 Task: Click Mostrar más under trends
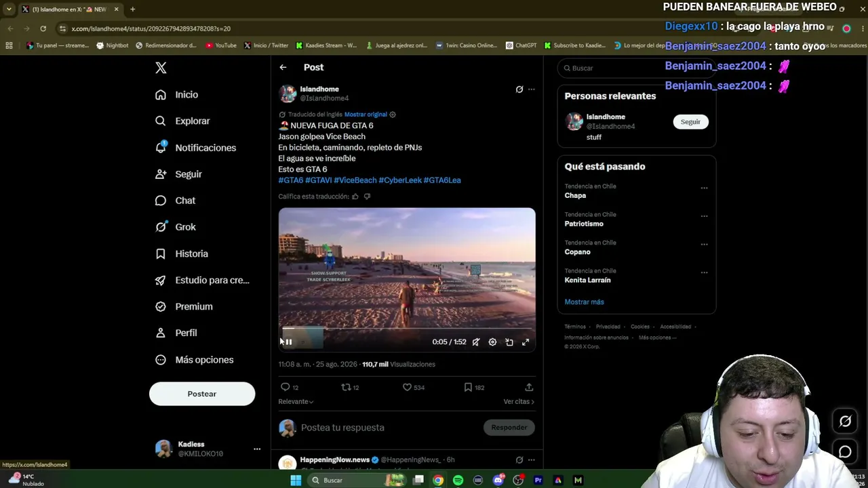pos(584,302)
